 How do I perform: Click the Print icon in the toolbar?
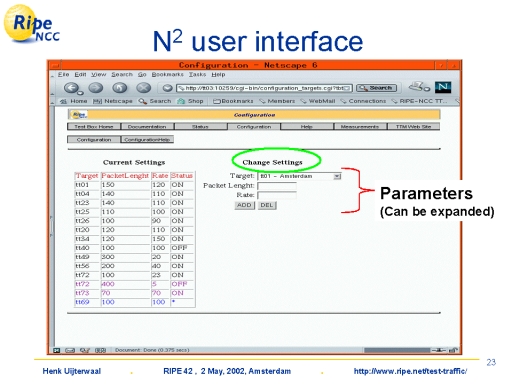[x=419, y=87]
